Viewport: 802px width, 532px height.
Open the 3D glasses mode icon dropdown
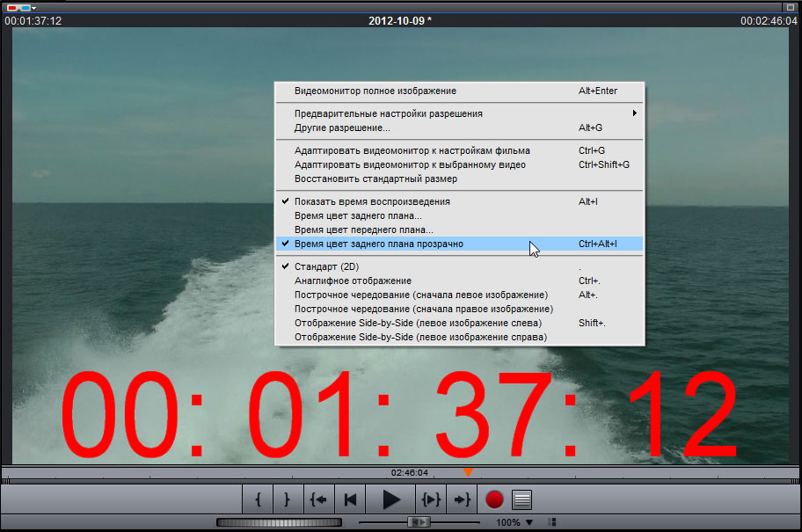click(x=21, y=8)
